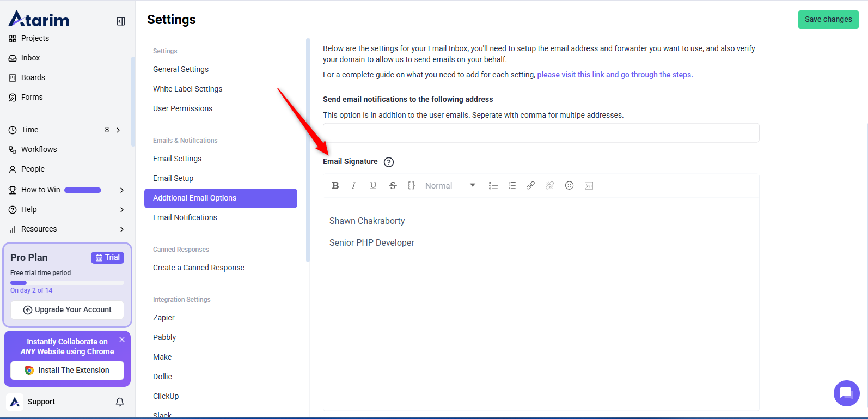Open the emoji picker in editor
The height and width of the screenshot is (419, 868).
click(569, 186)
